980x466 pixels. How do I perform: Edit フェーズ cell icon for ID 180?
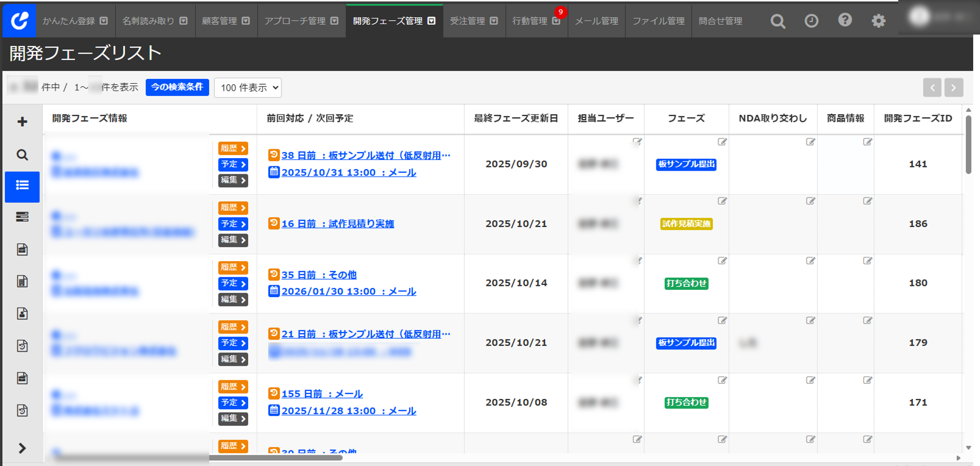coord(722,261)
